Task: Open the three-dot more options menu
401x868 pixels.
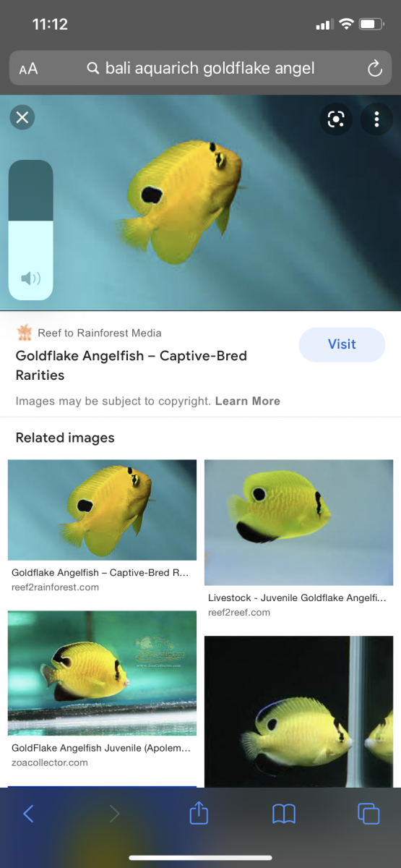Action: pyautogui.click(x=376, y=119)
